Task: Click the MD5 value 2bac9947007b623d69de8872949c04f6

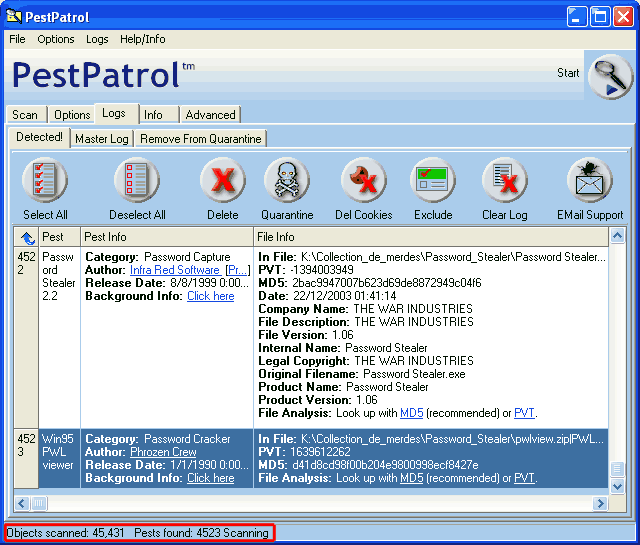Action: tap(387, 283)
